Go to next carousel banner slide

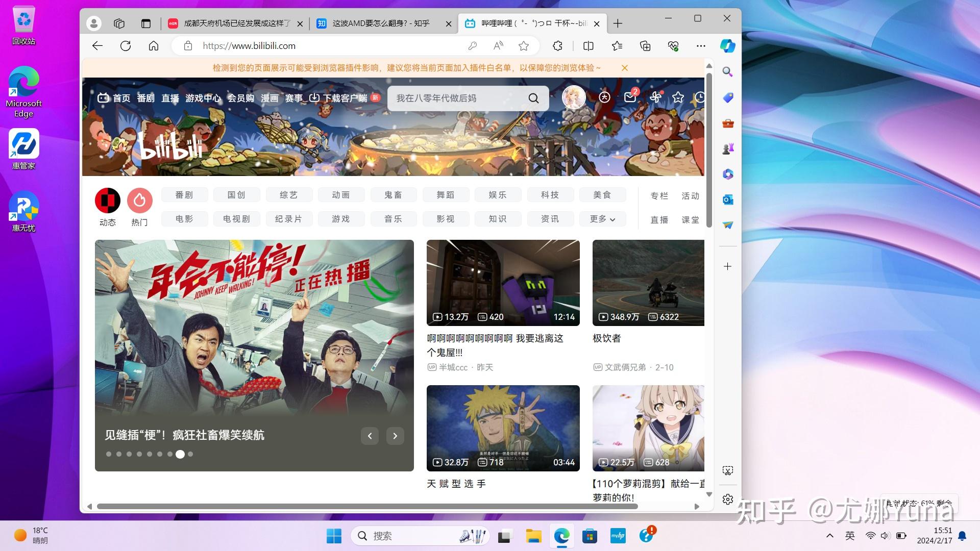395,436
